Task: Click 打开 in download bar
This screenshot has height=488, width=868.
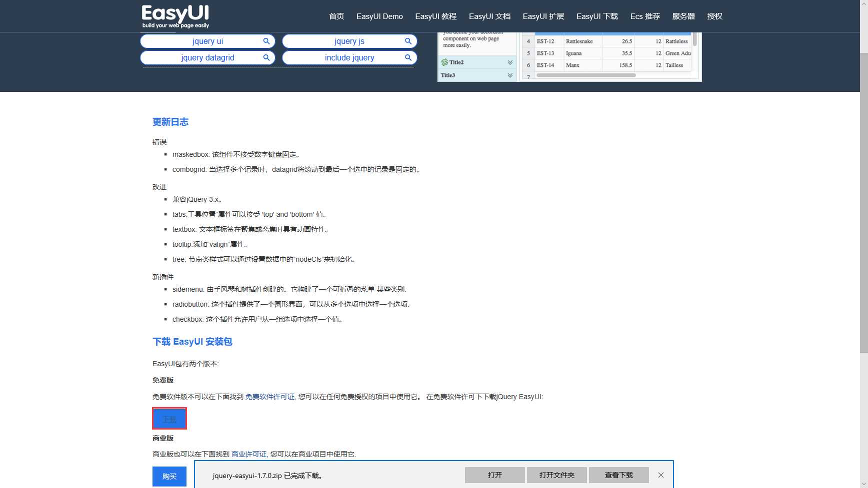Action: (x=495, y=475)
